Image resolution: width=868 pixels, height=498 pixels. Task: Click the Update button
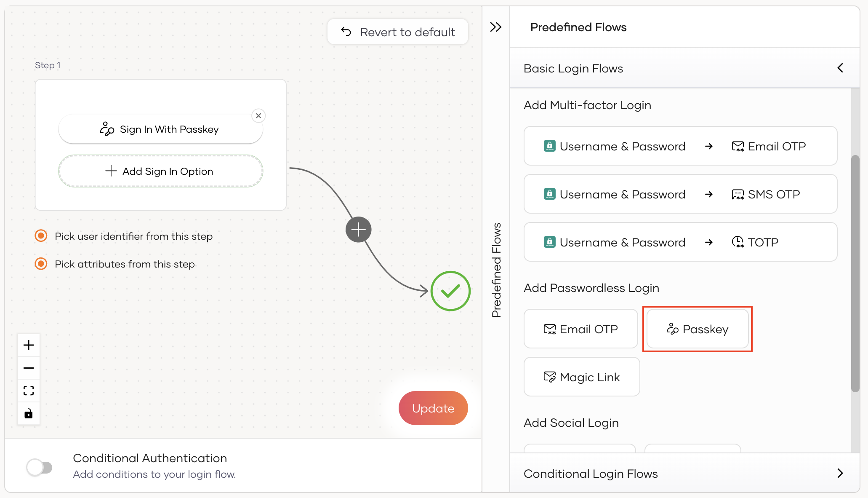[433, 408]
